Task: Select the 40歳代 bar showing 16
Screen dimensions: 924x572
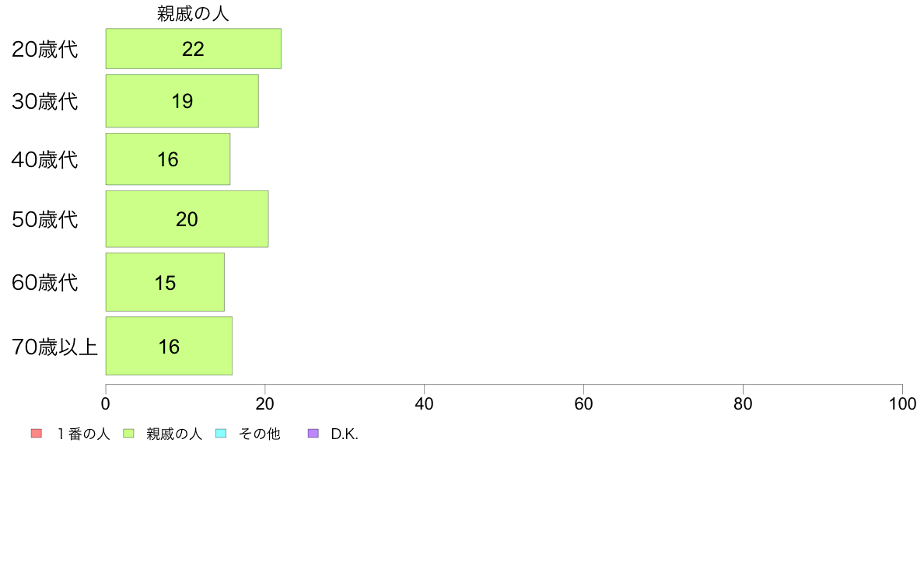Action: point(168,159)
